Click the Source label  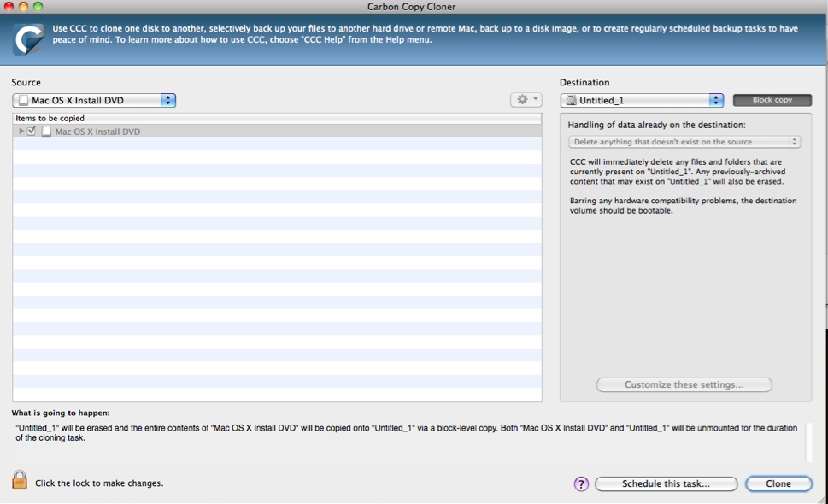coord(26,82)
